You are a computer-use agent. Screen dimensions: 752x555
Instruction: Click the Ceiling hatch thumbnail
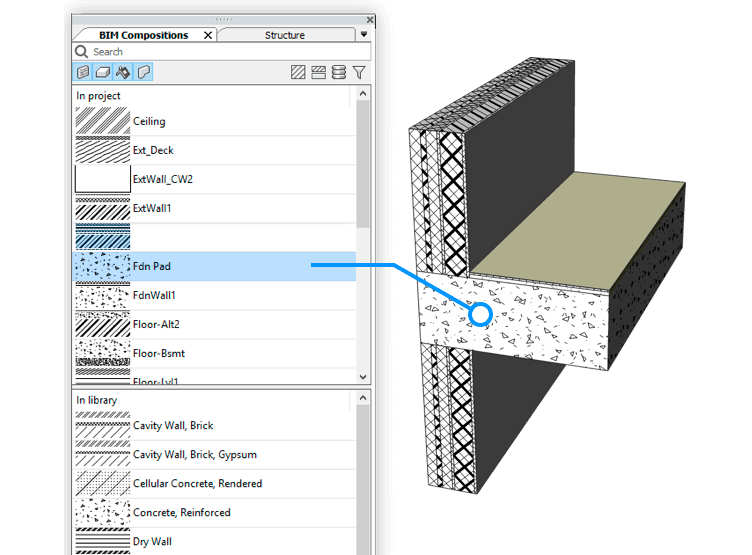click(x=103, y=121)
